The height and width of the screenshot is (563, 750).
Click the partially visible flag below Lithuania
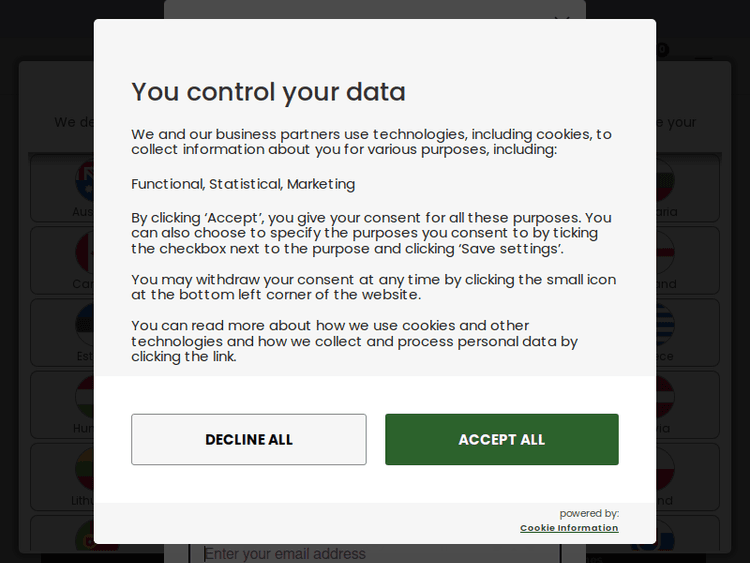[x=62, y=536]
